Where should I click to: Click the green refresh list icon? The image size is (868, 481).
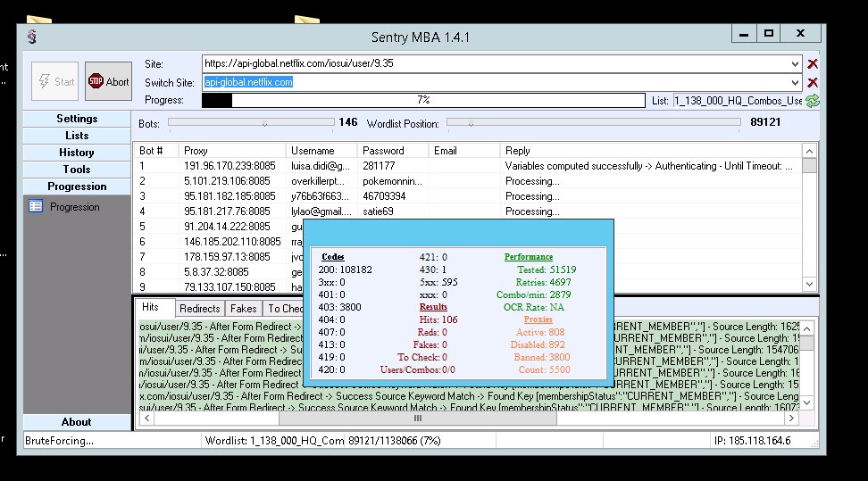(x=812, y=101)
